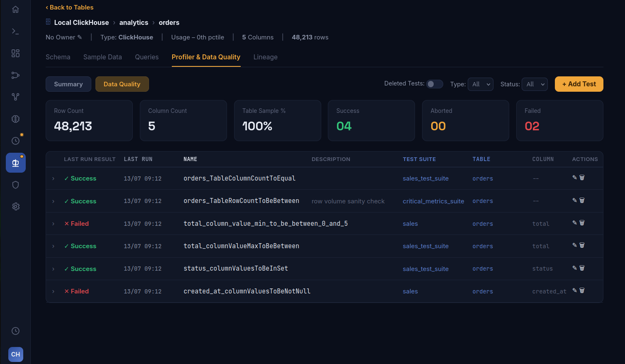This screenshot has height=364, width=625.
Task: Click the sidebar clock icon with orange dot
Action: click(x=16, y=141)
